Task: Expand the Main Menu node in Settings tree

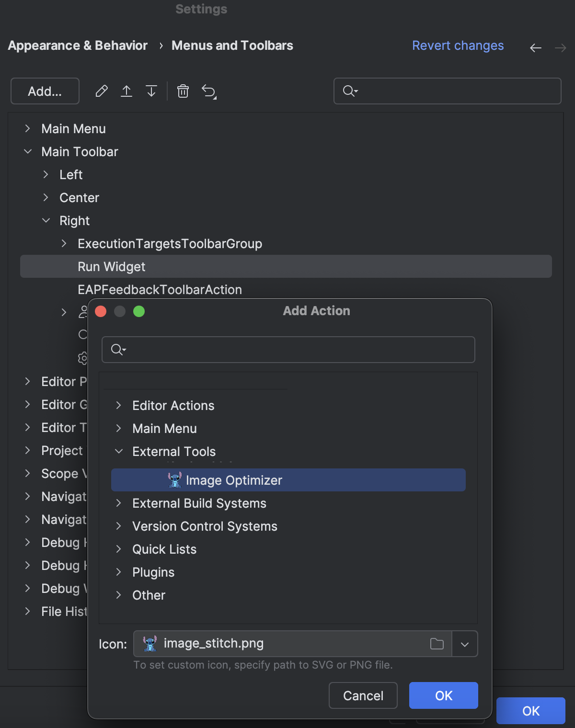Action: [x=28, y=128]
